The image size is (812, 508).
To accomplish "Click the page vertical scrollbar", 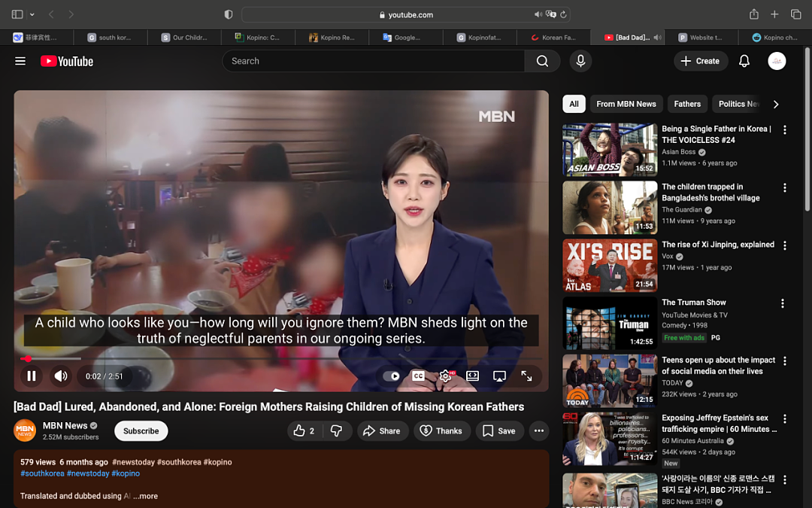I will point(807,129).
